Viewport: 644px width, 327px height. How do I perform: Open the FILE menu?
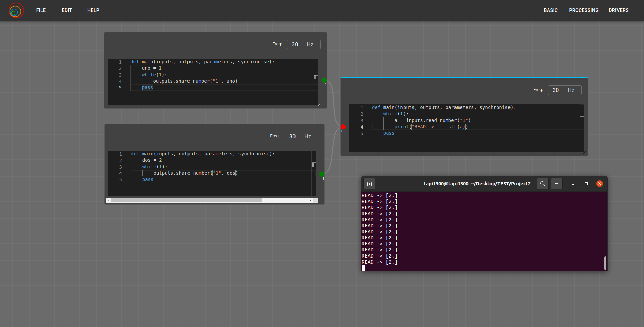41,10
